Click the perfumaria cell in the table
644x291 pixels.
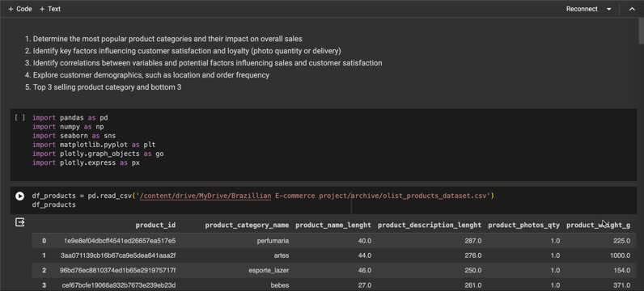pyautogui.click(x=273, y=241)
